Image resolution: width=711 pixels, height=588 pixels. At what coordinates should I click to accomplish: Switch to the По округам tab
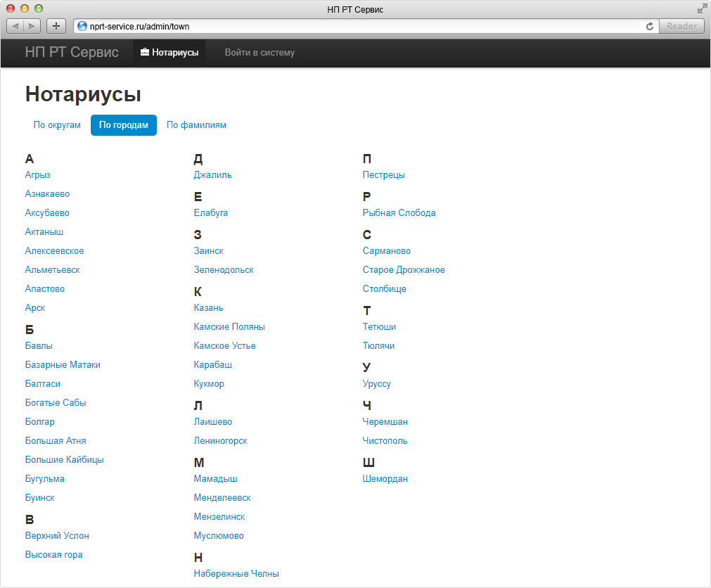[57, 125]
